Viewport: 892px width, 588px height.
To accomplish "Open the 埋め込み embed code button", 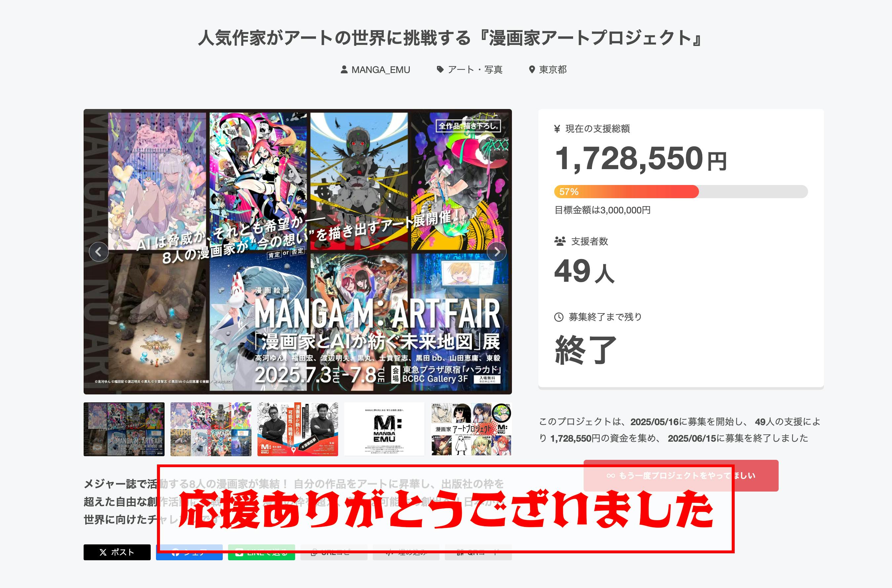I will coord(406,552).
